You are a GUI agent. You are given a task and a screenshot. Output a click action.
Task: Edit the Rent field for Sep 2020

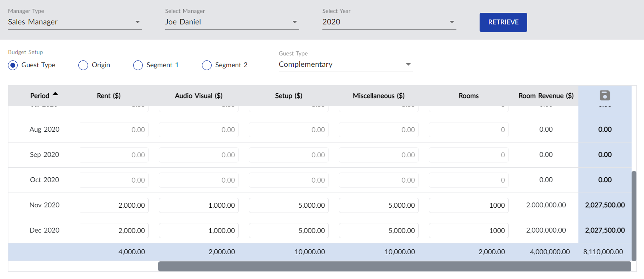tap(114, 155)
